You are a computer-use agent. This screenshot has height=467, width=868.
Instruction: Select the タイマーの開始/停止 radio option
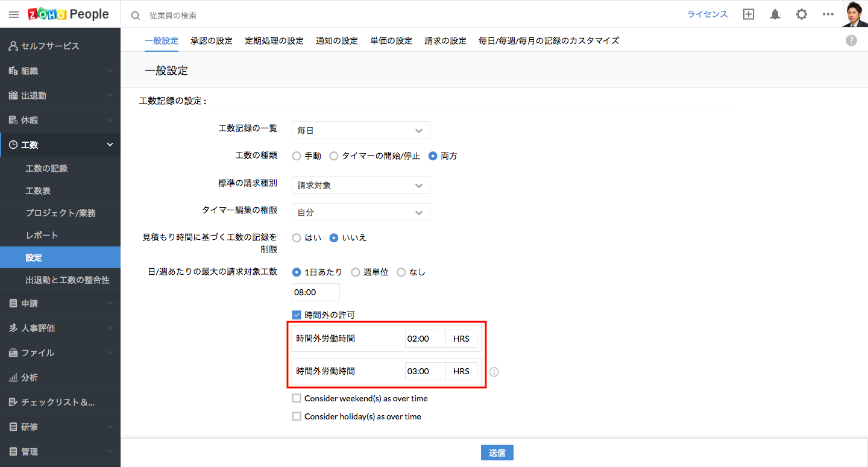tap(333, 156)
